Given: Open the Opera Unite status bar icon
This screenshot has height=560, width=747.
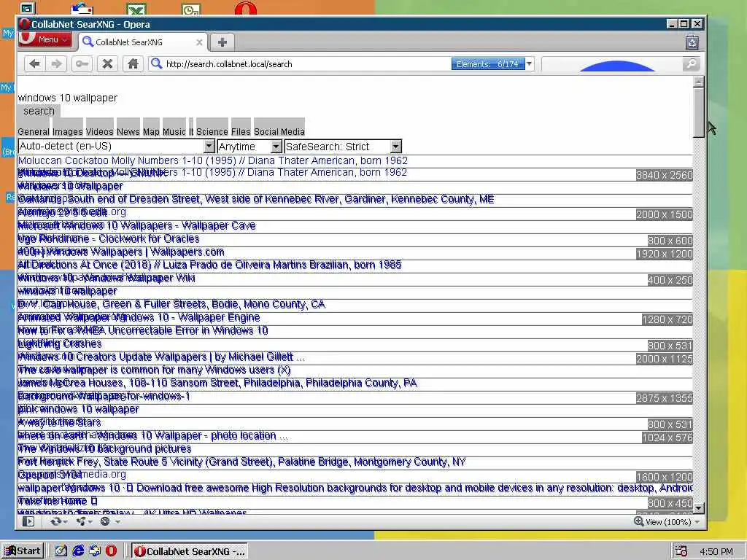Looking at the screenshot, I should [80, 521].
